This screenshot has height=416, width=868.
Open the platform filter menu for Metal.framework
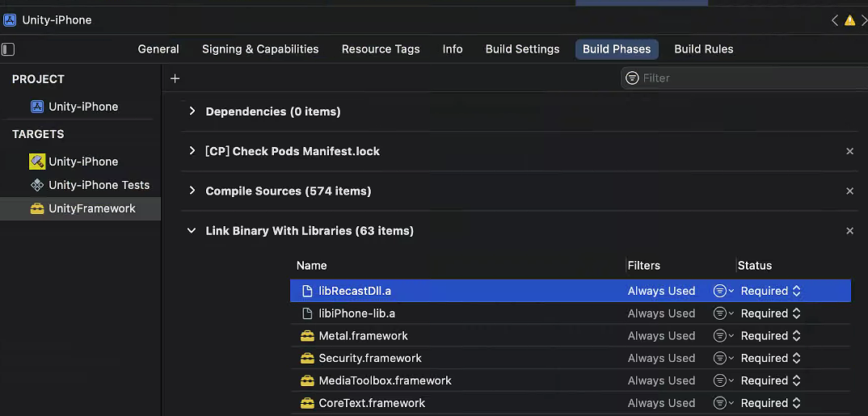point(723,336)
